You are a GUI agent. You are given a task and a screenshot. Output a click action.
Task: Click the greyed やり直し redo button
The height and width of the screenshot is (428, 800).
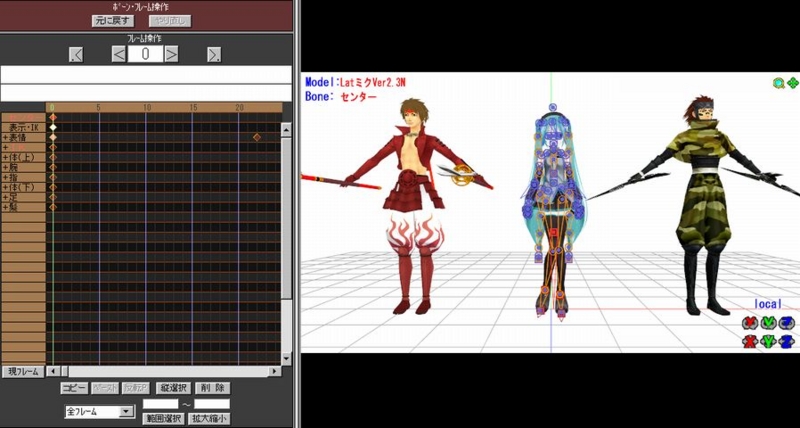point(170,21)
